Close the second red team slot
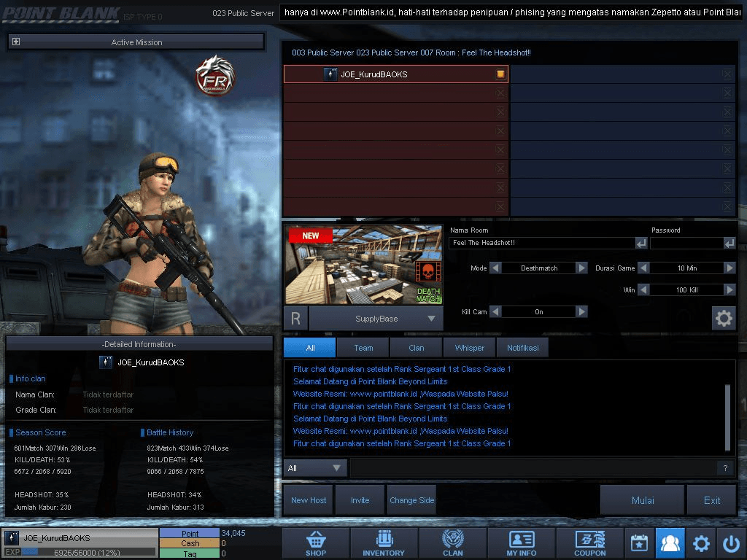Viewport: 747px width, 560px height. [500, 93]
